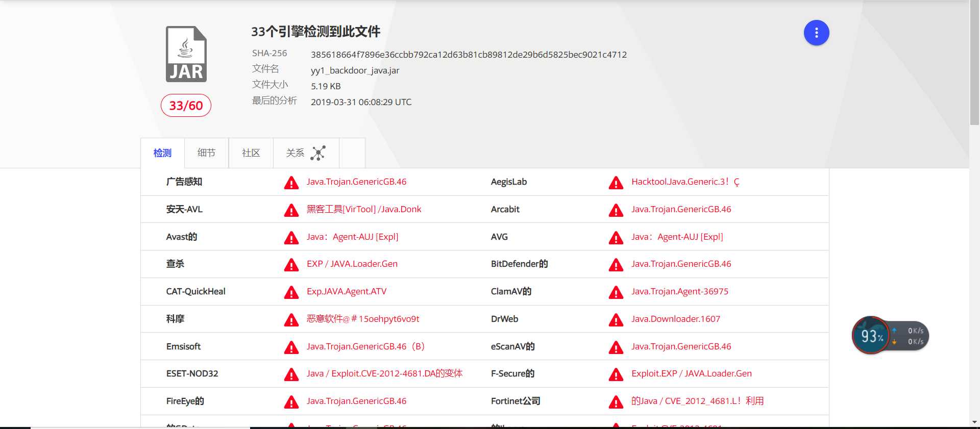The image size is (980, 429).
Task: Click the network speed indicator in floating widget
Action: [909, 336]
